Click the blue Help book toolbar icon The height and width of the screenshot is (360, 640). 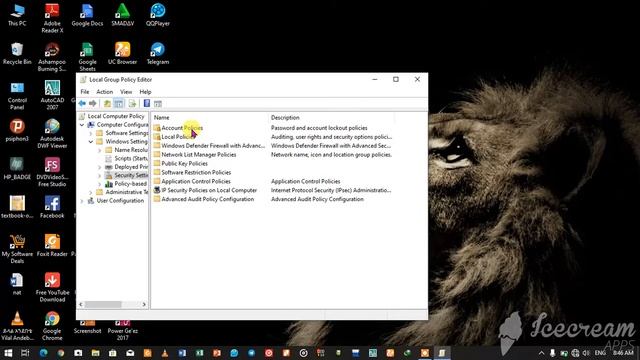[x=147, y=104]
